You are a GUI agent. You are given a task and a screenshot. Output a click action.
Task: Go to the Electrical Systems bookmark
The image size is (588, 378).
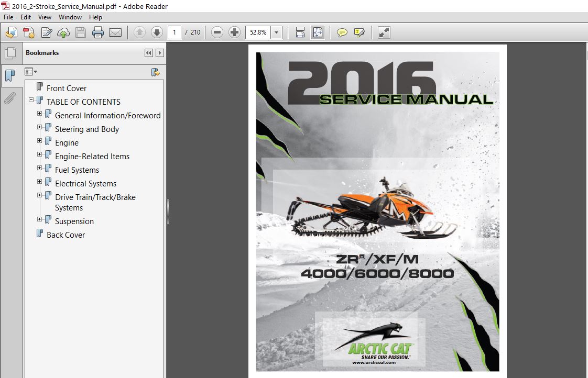[x=85, y=184]
